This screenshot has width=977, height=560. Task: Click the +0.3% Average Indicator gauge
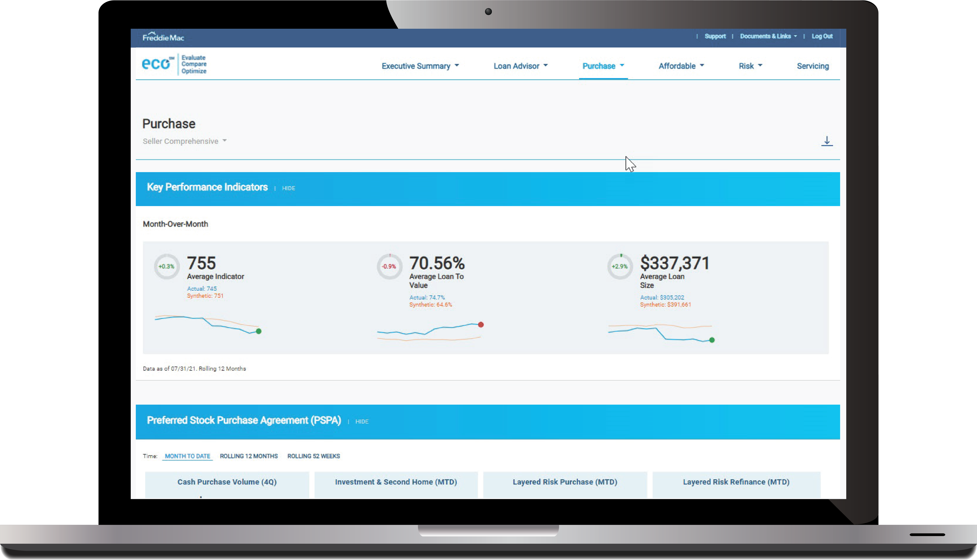click(167, 266)
